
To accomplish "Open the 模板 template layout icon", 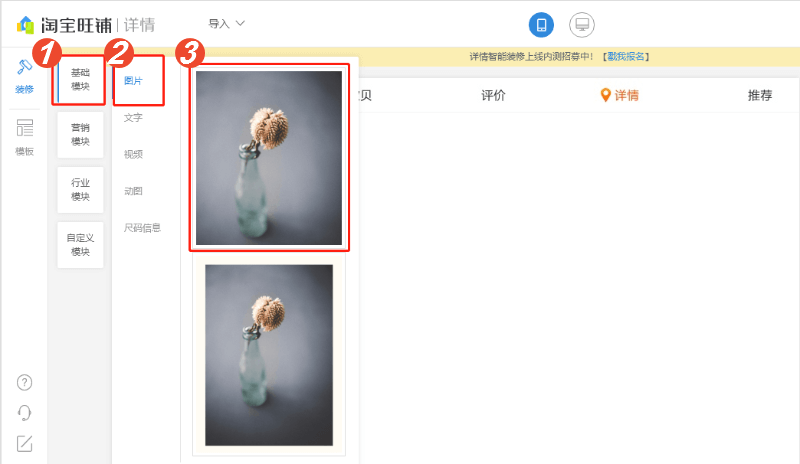I will point(24,128).
